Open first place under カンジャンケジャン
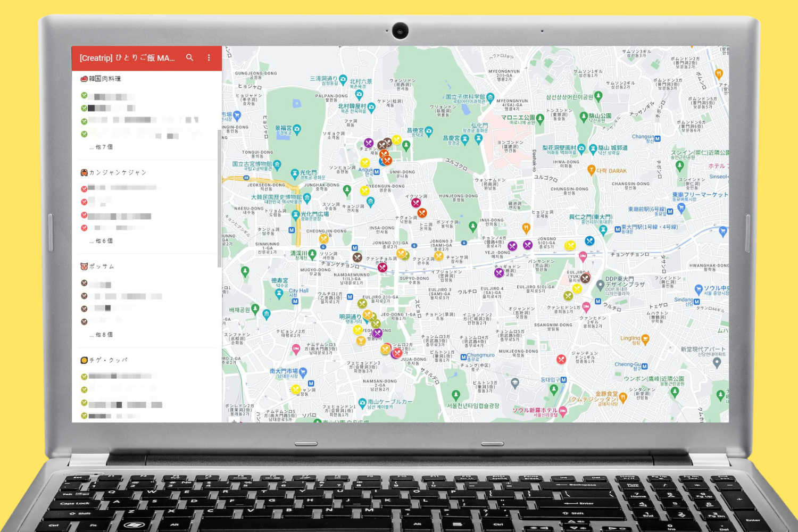The height and width of the screenshot is (532, 798). (x=122, y=188)
